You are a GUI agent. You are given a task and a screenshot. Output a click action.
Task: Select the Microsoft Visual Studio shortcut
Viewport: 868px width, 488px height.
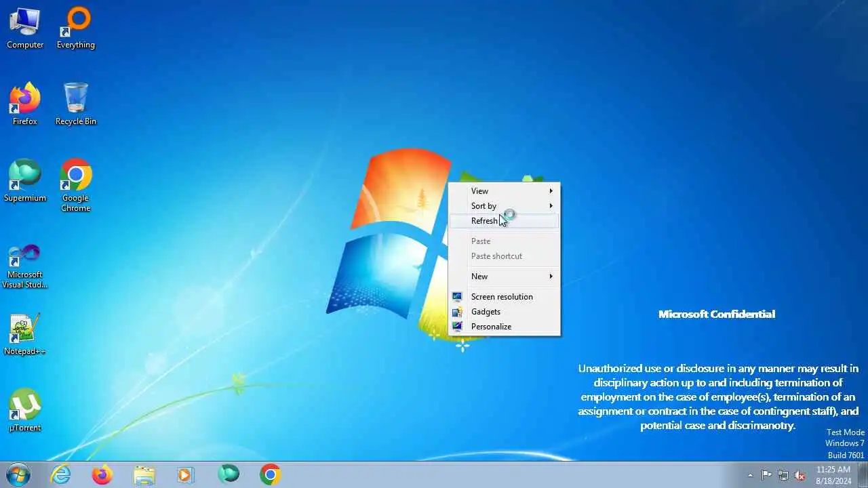25,267
